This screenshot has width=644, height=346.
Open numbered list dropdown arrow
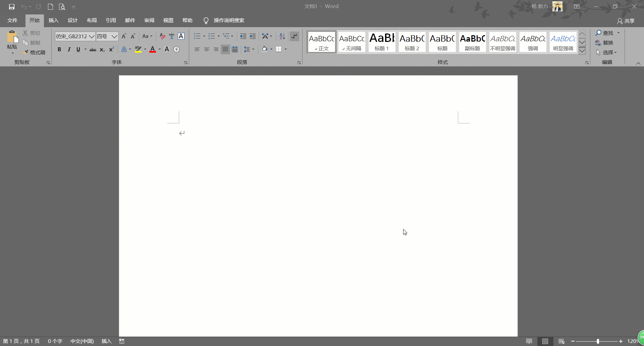pyautogui.click(x=218, y=36)
